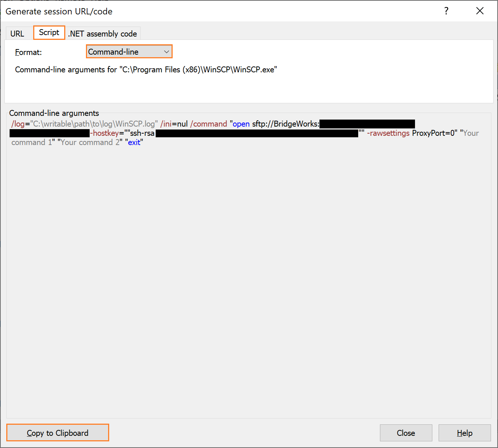Click the 'ProxyPort=0' text
This screenshot has height=448, width=498.
coord(433,133)
